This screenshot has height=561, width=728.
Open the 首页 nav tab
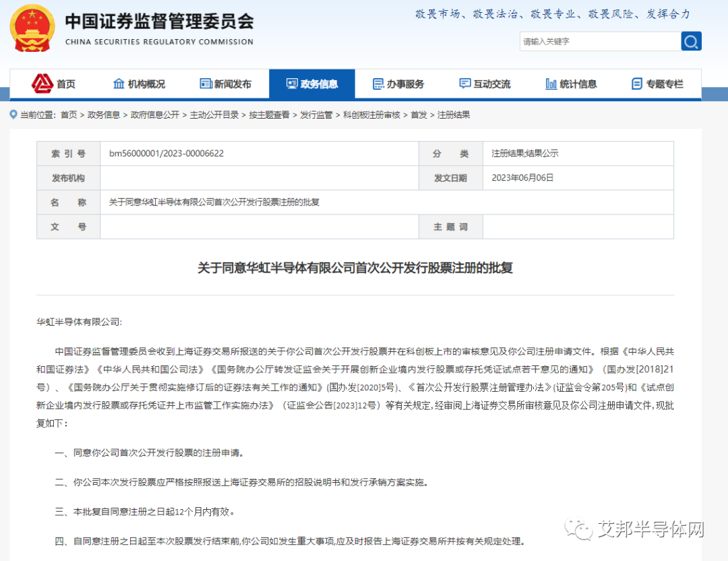pyautogui.click(x=53, y=84)
